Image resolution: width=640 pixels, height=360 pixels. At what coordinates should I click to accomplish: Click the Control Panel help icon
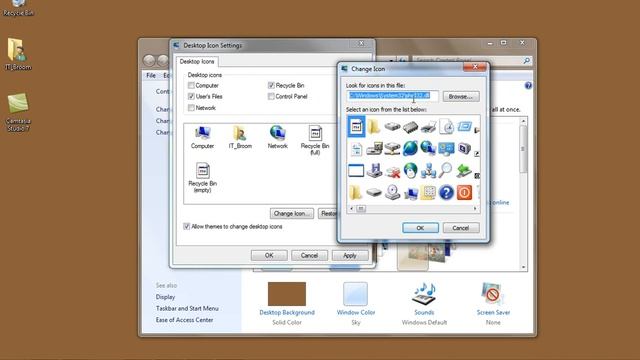(x=528, y=85)
